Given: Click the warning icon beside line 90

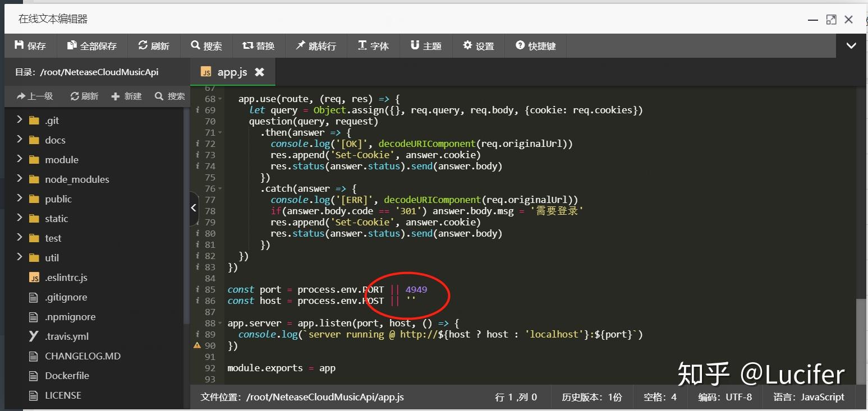Looking at the screenshot, I should point(196,345).
